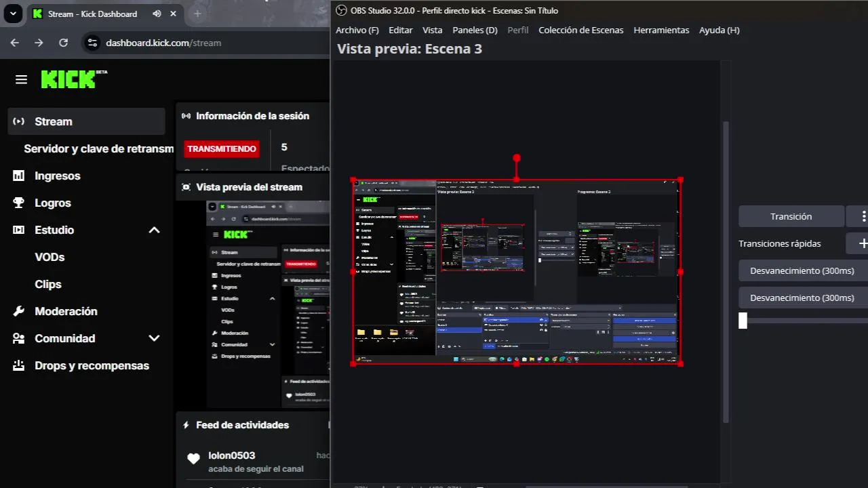Click the red rotation handle above source
The width and height of the screenshot is (868, 488).
tap(517, 158)
